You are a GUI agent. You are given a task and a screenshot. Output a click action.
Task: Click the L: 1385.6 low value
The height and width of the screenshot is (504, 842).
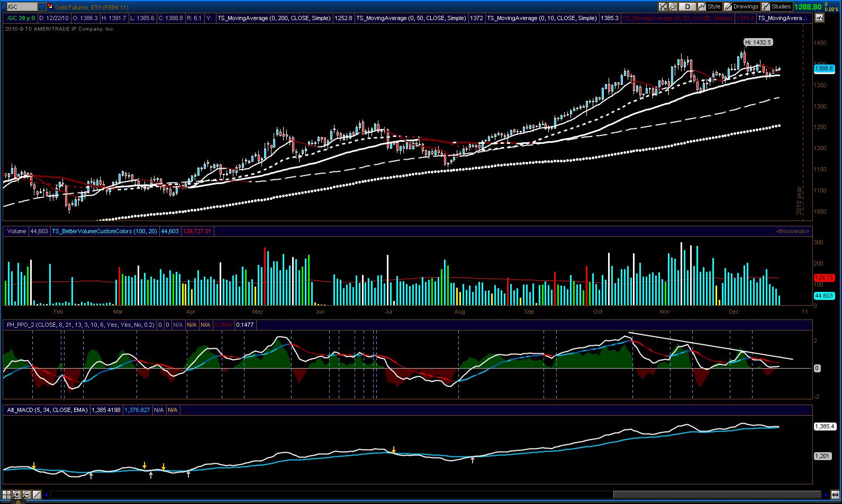[143, 18]
